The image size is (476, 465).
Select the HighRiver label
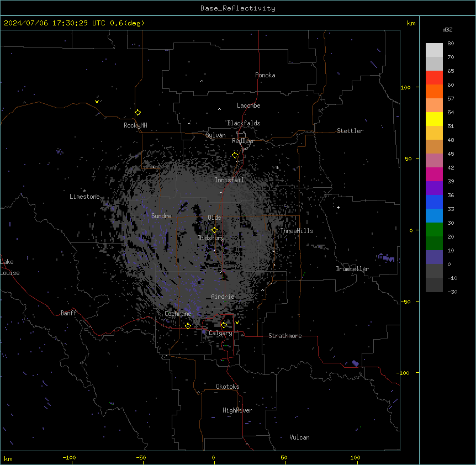[237, 410]
